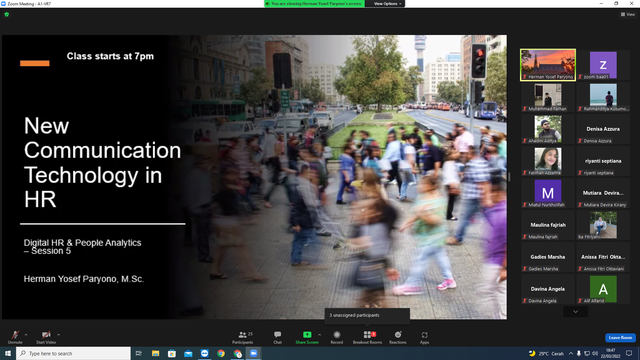Select Fatimah Azzahra's video tile

[x=548, y=161]
